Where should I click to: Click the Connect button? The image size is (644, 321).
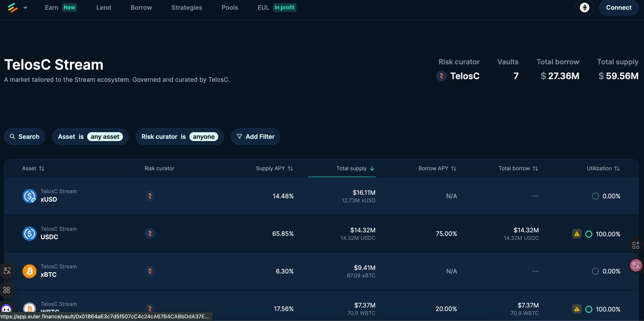pos(618,8)
